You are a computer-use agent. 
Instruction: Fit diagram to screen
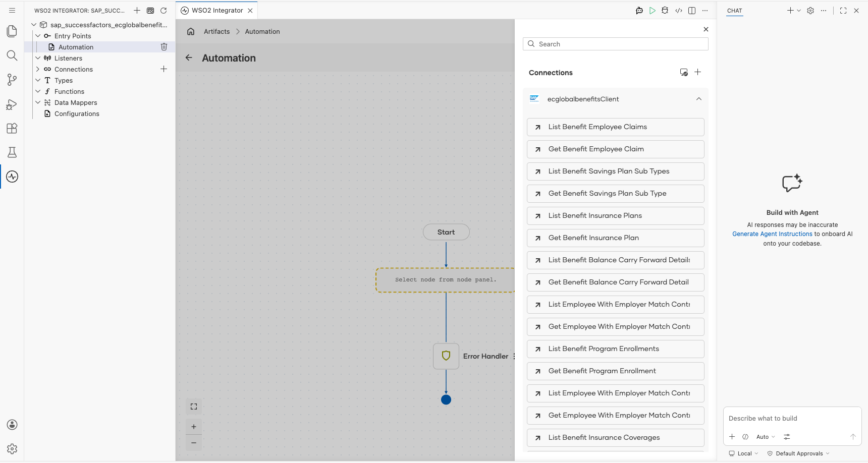194,407
